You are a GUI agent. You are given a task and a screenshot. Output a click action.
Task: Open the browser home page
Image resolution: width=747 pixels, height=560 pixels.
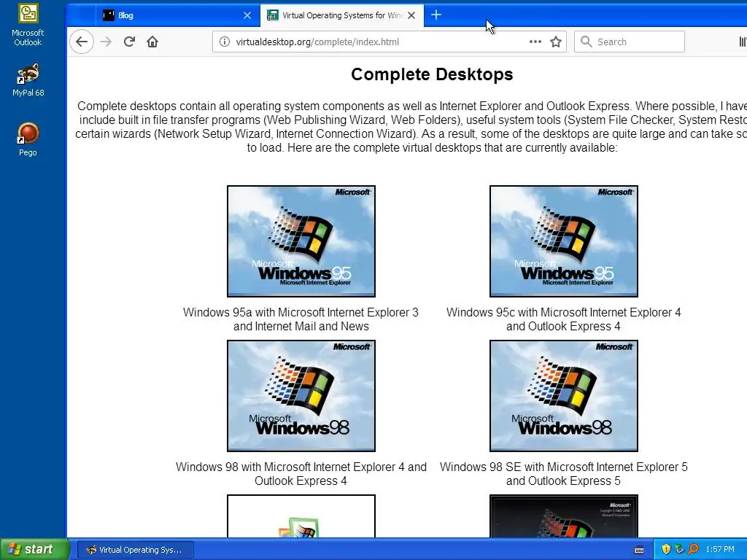152,42
